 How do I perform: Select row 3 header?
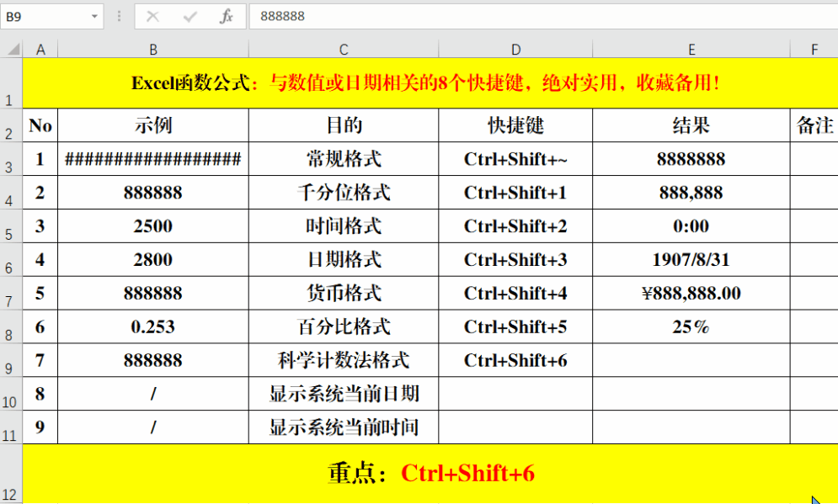click(11, 158)
